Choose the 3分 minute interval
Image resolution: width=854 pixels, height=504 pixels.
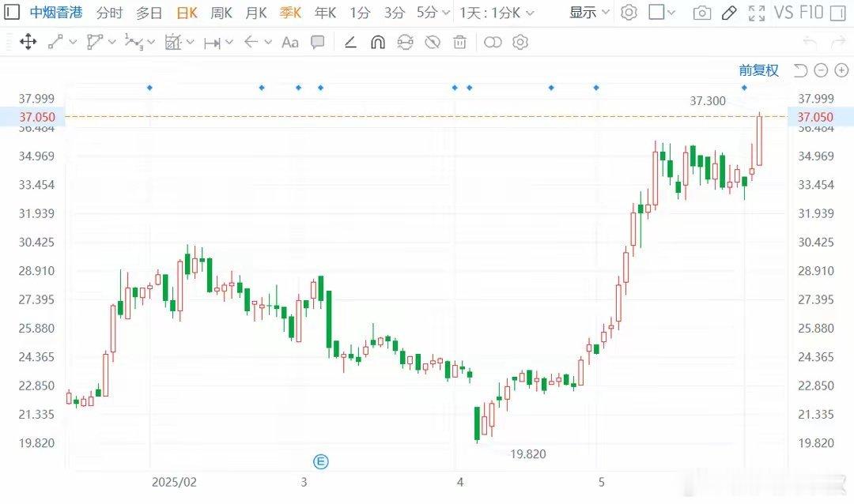click(394, 13)
